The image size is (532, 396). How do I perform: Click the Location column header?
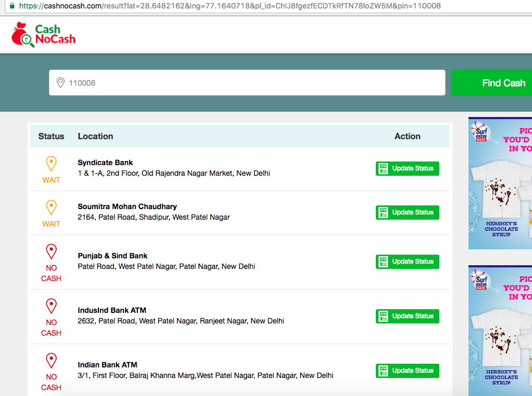(x=95, y=136)
